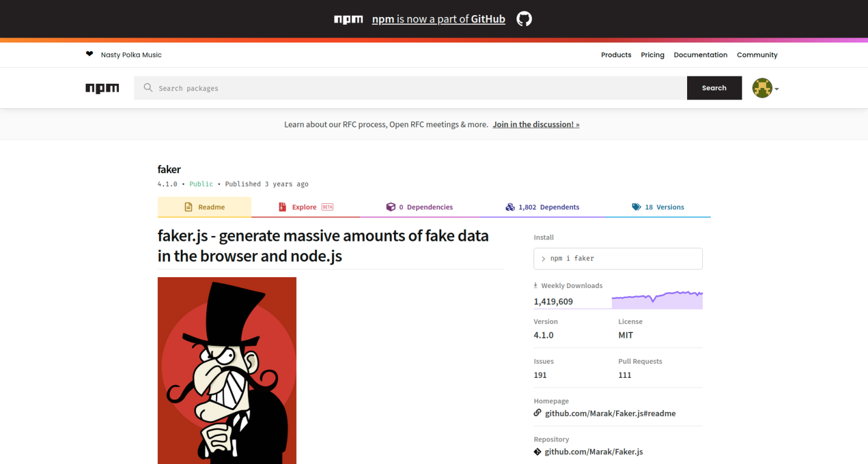Open the 18 Versions tab

click(x=658, y=207)
